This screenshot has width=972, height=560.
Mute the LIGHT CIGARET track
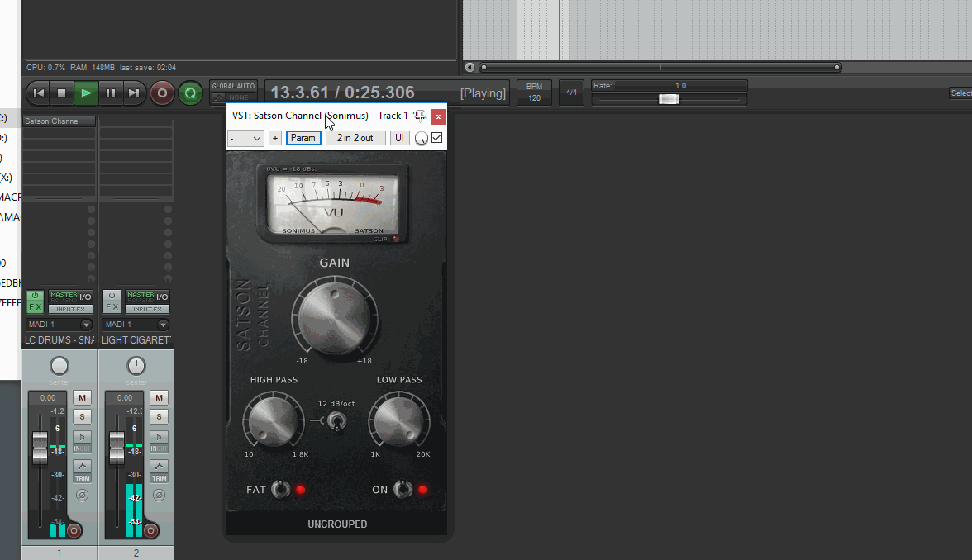(x=159, y=398)
